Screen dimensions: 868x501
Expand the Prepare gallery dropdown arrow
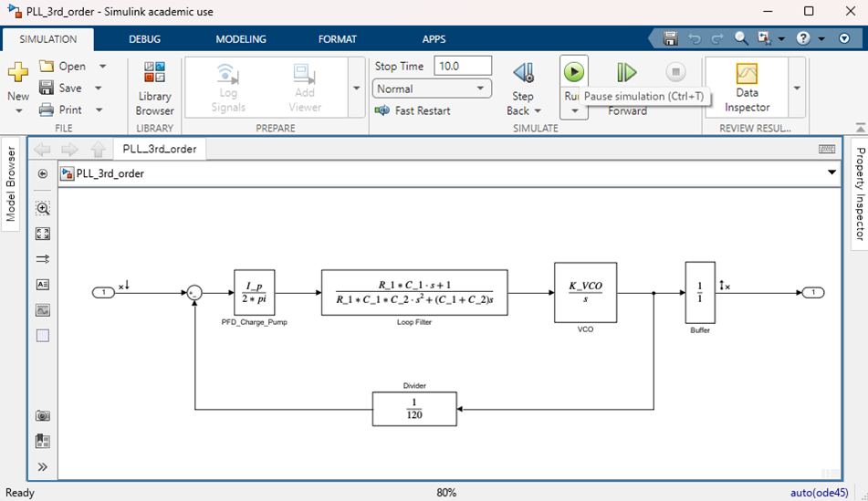[x=357, y=88]
